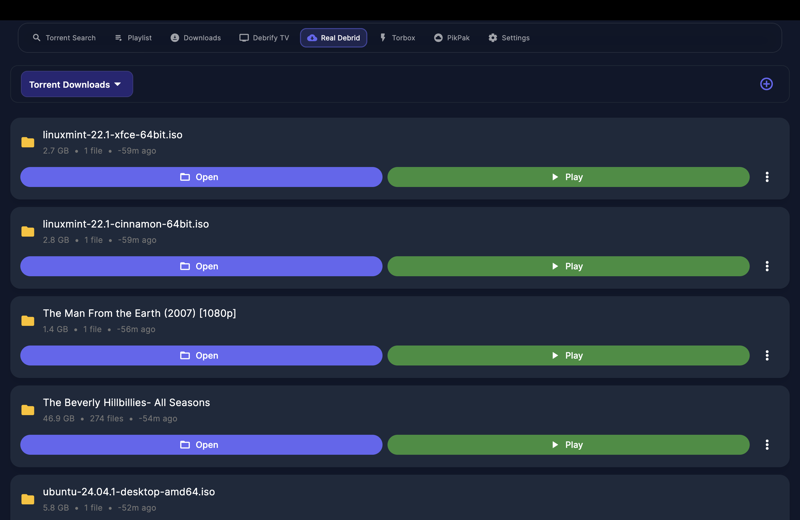This screenshot has width=800, height=520.
Task: Open the linuxmint cinnamon torrent folder
Action: coord(201,266)
